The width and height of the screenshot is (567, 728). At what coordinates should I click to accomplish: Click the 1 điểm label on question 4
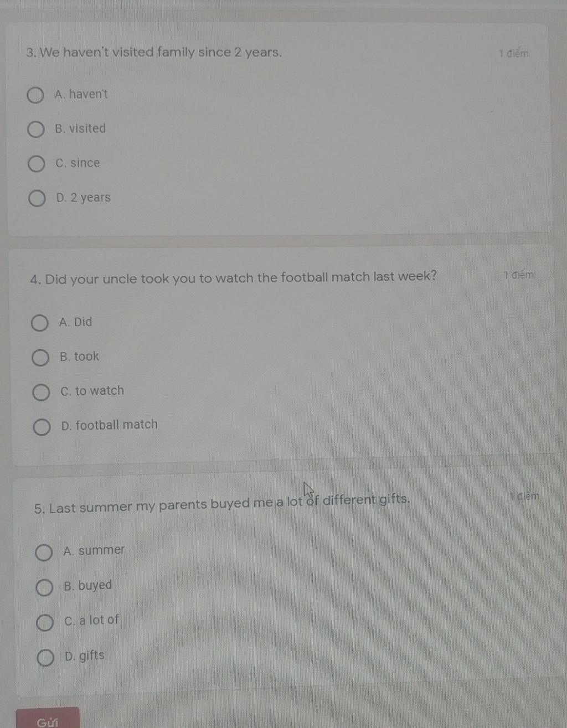[x=519, y=275]
